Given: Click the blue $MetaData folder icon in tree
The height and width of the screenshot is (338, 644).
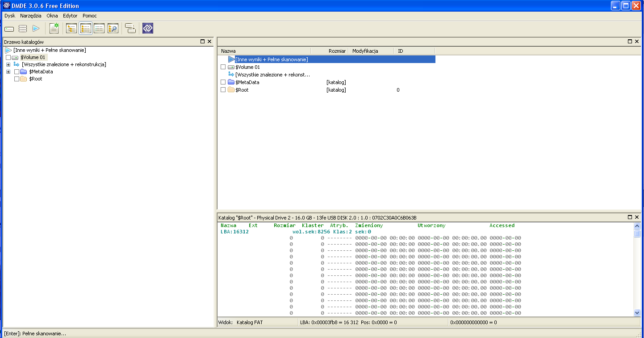Looking at the screenshot, I should point(24,72).
